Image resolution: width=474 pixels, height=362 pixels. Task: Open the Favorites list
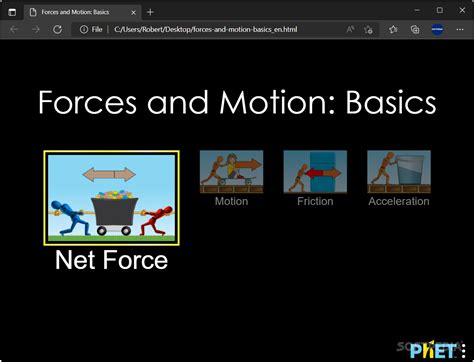coord(393,30)
